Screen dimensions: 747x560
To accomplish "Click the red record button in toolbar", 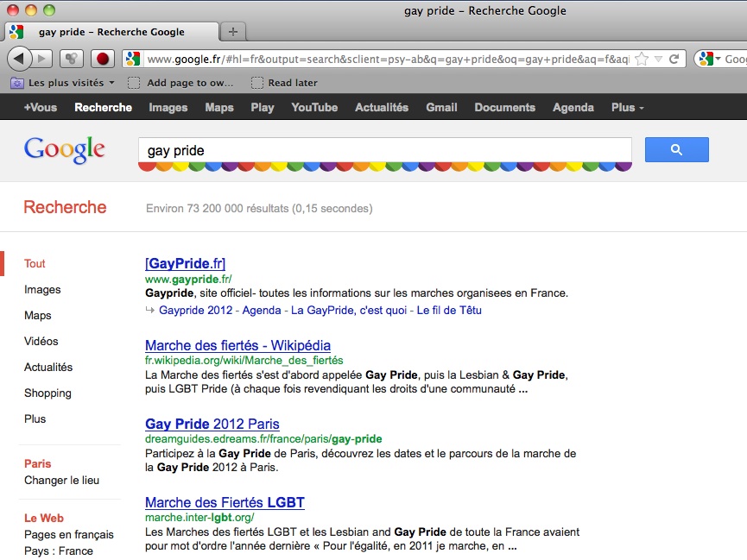I will [102, 59].
